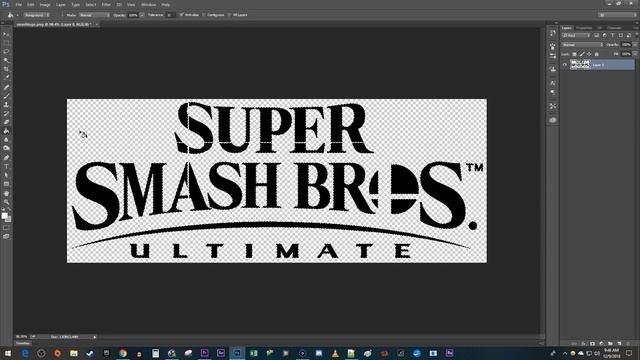Open the Help menu
Image resolution: width=640 pixels, height=360 pixels.
(x=166, y=4)
